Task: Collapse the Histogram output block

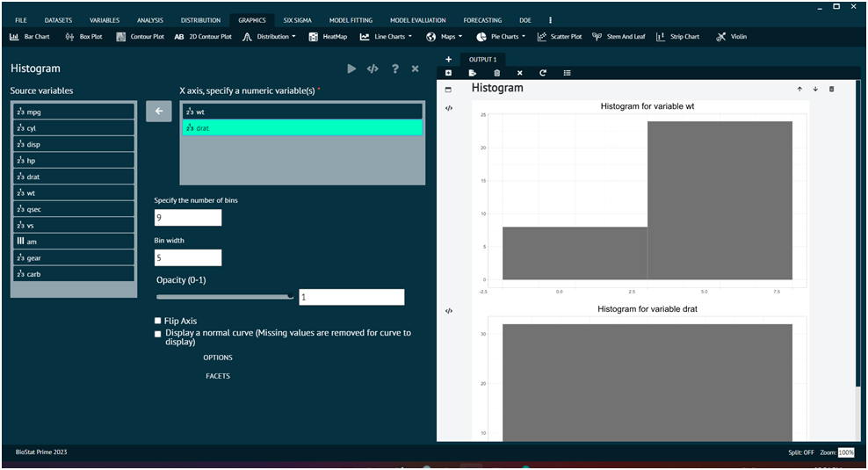Action: click(448, 90)
